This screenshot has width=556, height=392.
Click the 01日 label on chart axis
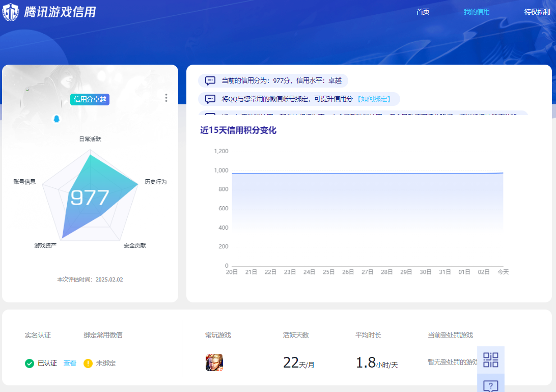(x=464, y=272)
